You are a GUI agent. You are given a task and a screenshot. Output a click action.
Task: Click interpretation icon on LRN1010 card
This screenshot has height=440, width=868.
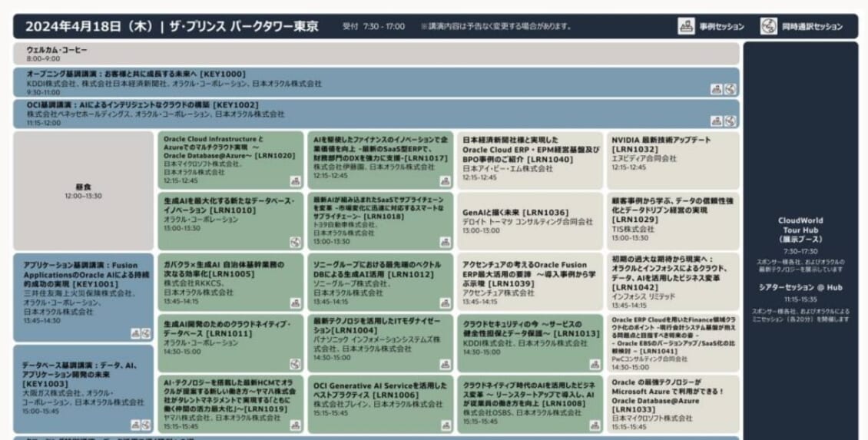(x=295, y=243)
